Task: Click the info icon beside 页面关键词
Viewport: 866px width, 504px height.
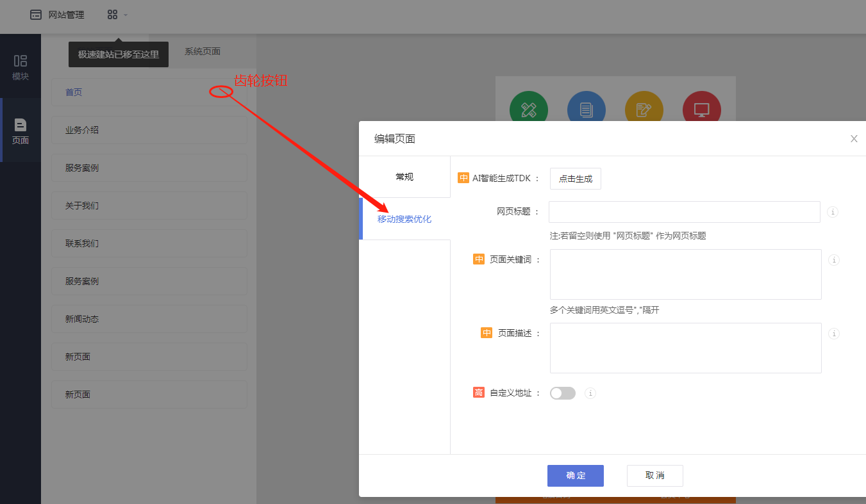Action: coord(834,260)
